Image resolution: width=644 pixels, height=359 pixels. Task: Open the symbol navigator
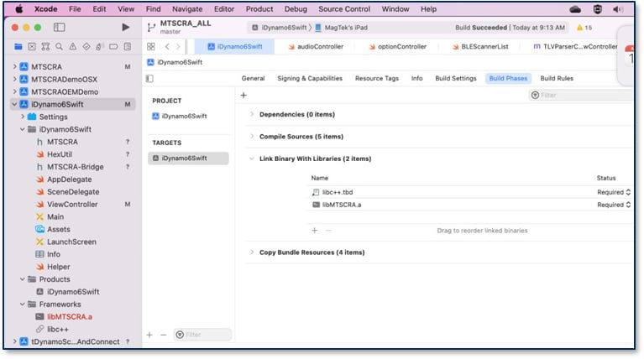pyautogui.click(x=45, y=46)
